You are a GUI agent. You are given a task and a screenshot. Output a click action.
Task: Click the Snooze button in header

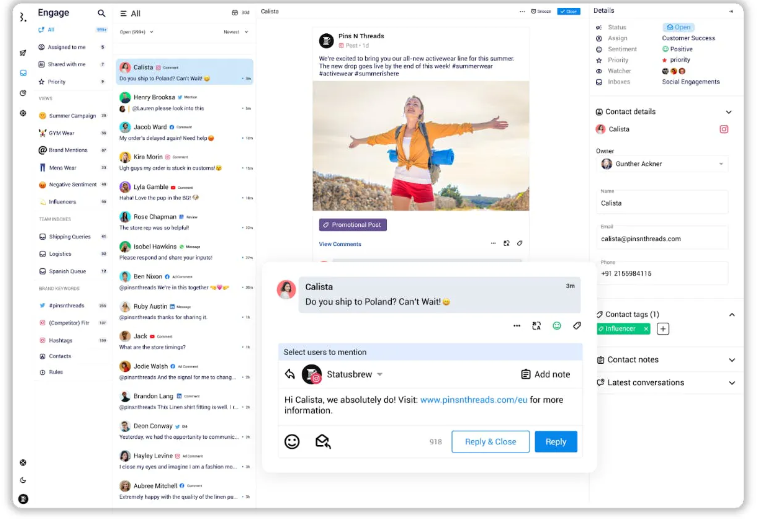(x=541, y=11)
